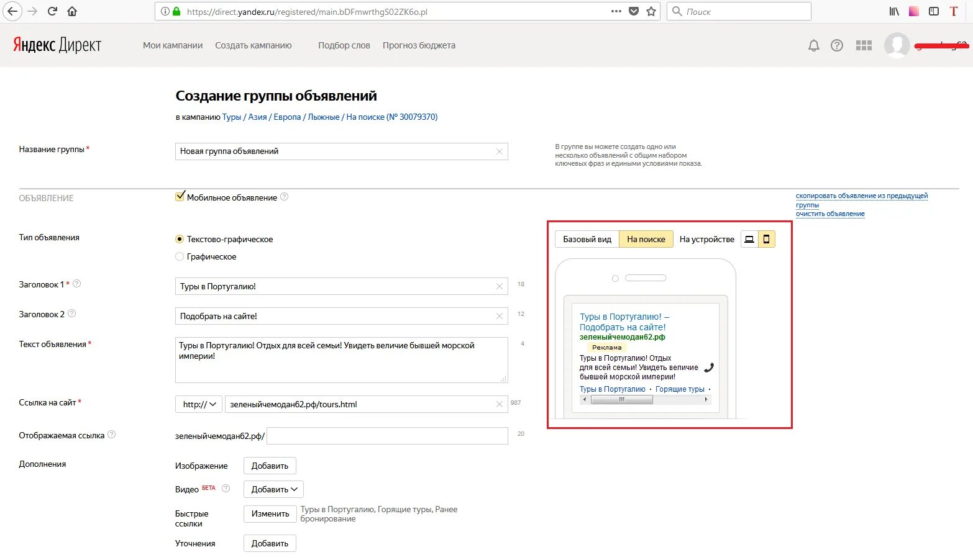Viewport: 973px width, 560px height.
Task: Focus the site link URL input field
Action: [367, 404]
